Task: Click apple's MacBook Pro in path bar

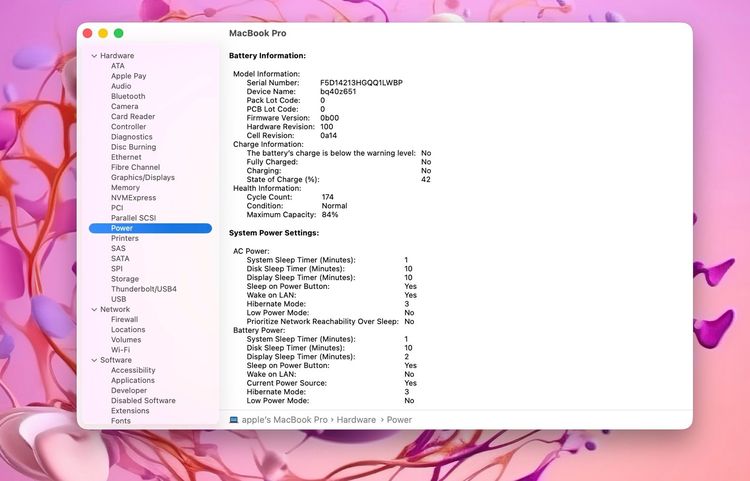Action: coord(285,420)
